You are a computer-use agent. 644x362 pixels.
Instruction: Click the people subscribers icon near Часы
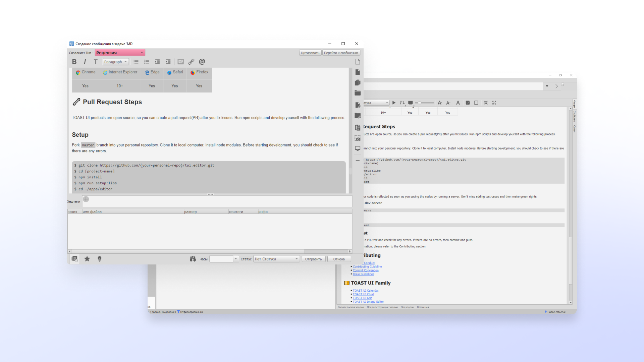tap(193, 259)
